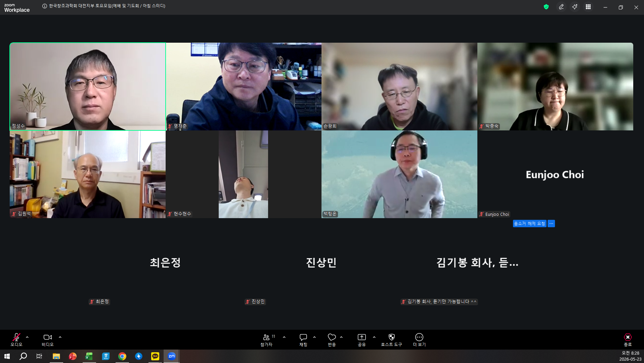This screenshot has width=644, height=363.
Task: Open the annotation pencil icon in title bar
Action: coord(561,7)
